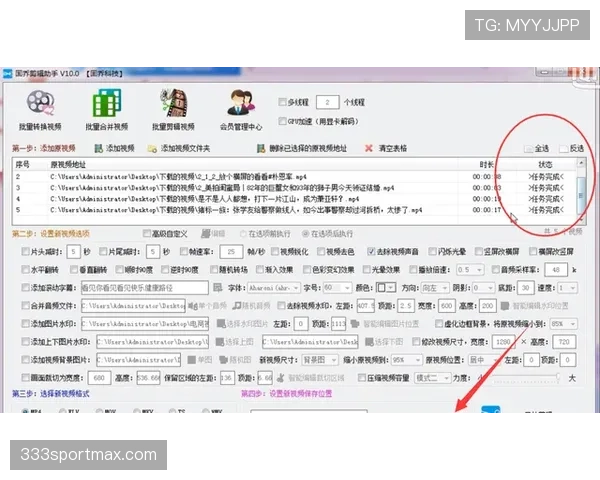
Task: Click the 智能编辑图片位置 icon
Action: click(x=355, y=323)
